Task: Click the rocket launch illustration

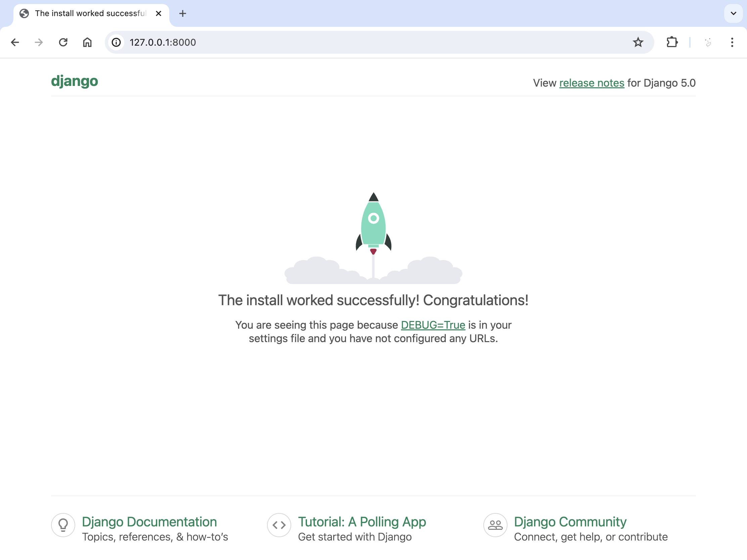Action: pos(373,238)
